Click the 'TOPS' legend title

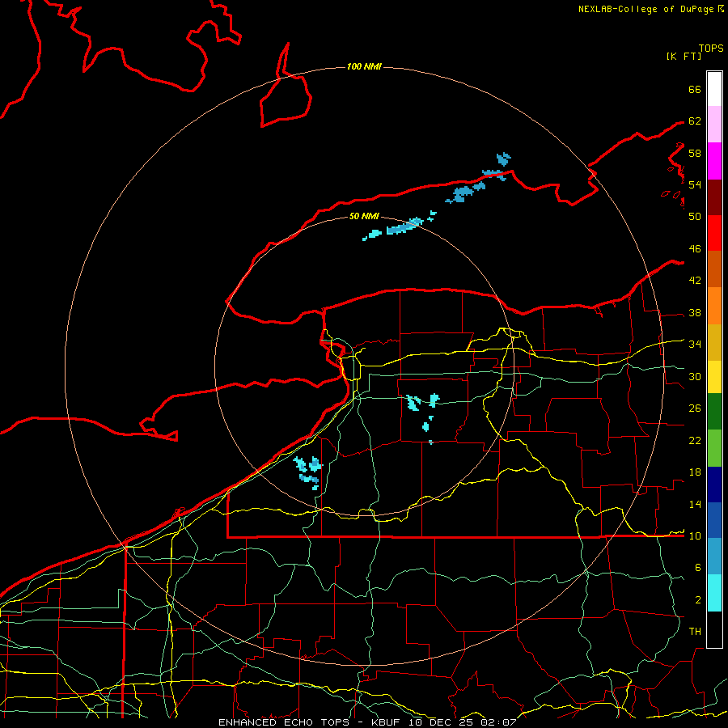pos(711,49)
